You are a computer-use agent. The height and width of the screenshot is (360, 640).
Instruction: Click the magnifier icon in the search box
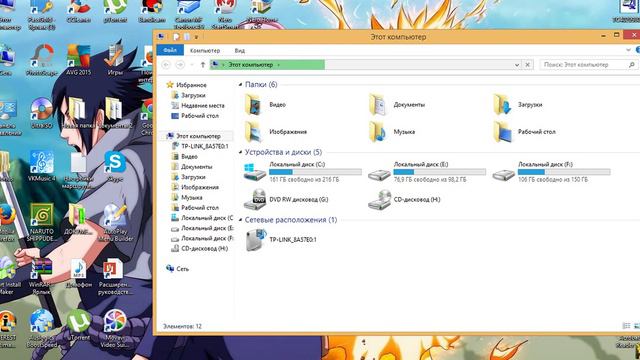(631, 64)
